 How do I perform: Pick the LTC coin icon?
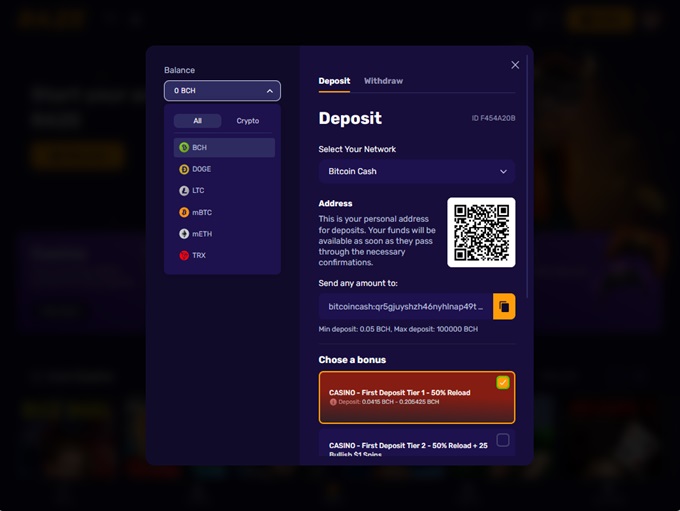[x=184, y=190]
